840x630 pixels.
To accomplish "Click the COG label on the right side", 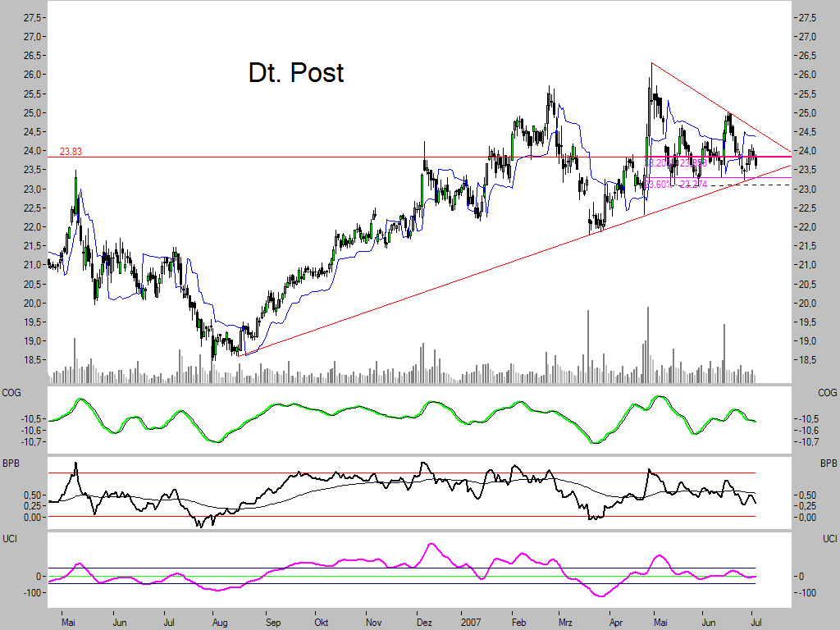I will [828, 393].
